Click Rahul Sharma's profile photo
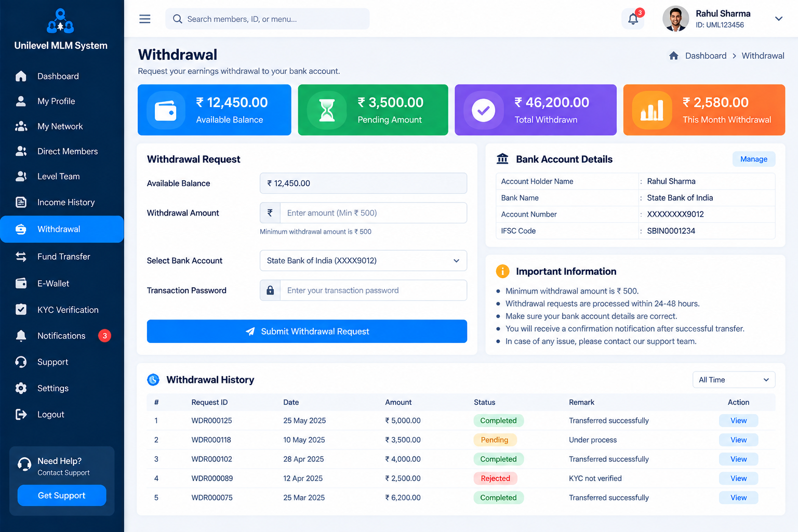798x532 pixels. click(x=676, y=19)
